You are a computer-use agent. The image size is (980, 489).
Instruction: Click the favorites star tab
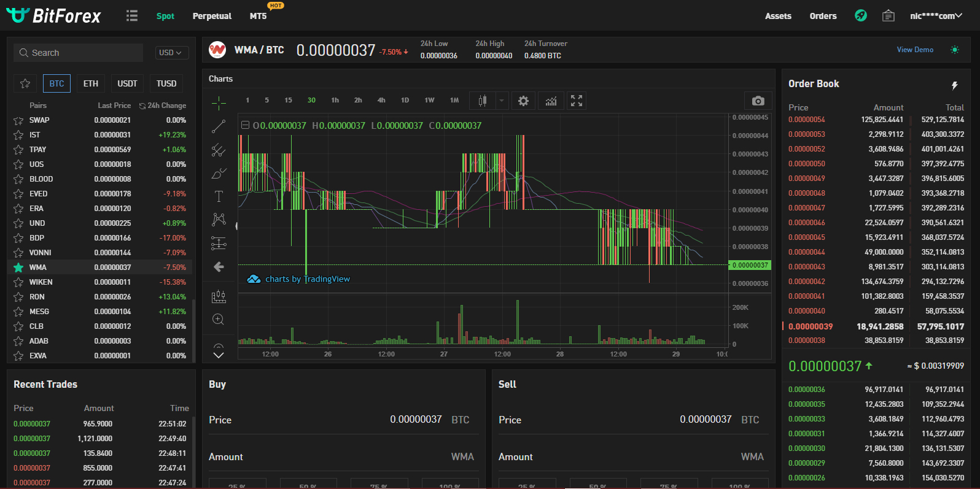(x=25, y=83)
